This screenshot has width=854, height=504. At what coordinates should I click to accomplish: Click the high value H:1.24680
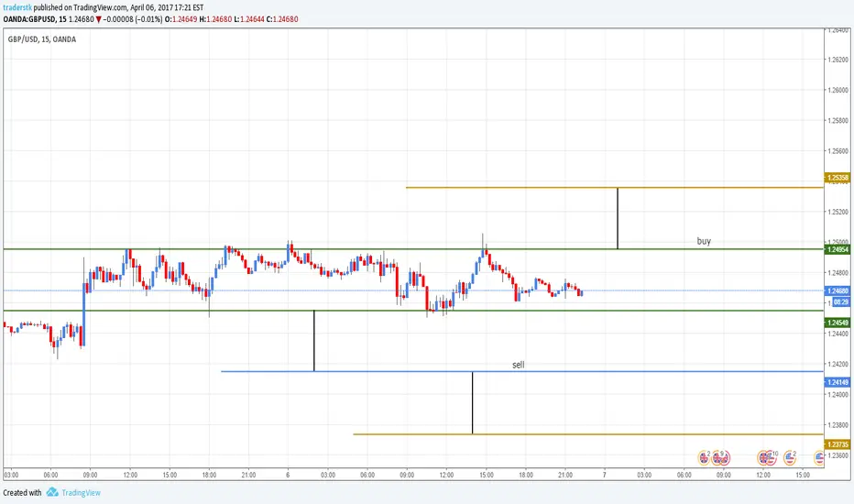(x=215, y=19)
